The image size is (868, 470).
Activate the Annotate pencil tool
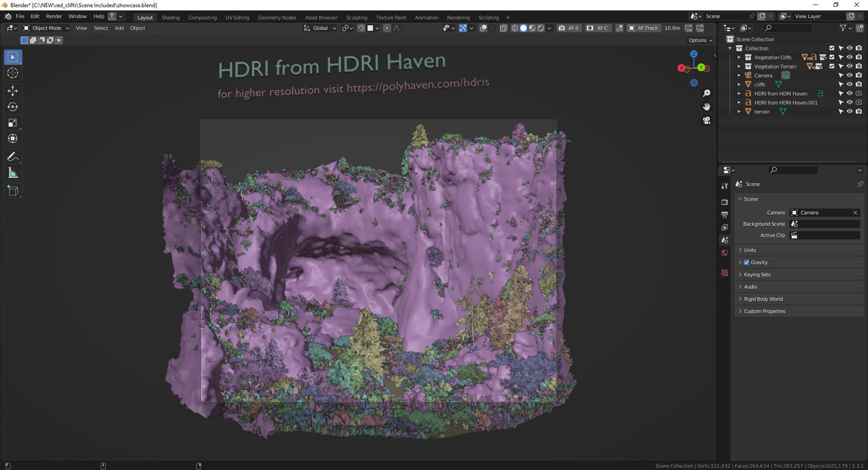pyautogui.click(x=13, y=157)
